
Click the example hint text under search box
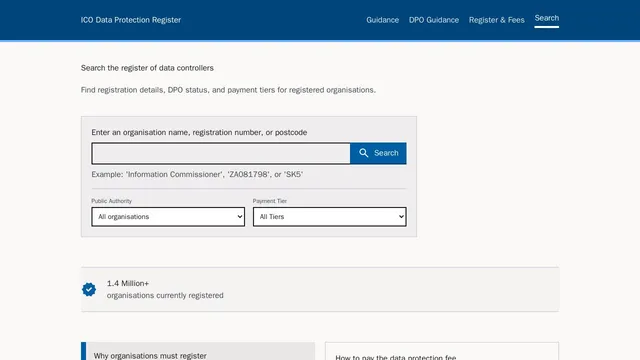[197, 175]
